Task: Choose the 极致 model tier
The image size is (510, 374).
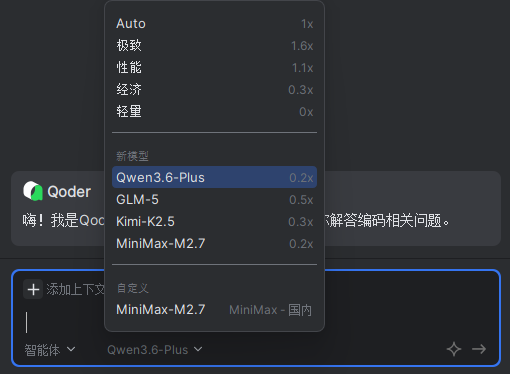Action: pyautogui.click(x=214, y=46)
